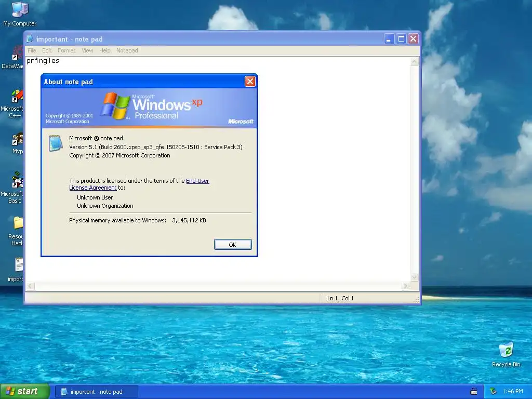532x399 pixels.
Task: Click the network tray icon near clock
Action: tap(494, 392)
